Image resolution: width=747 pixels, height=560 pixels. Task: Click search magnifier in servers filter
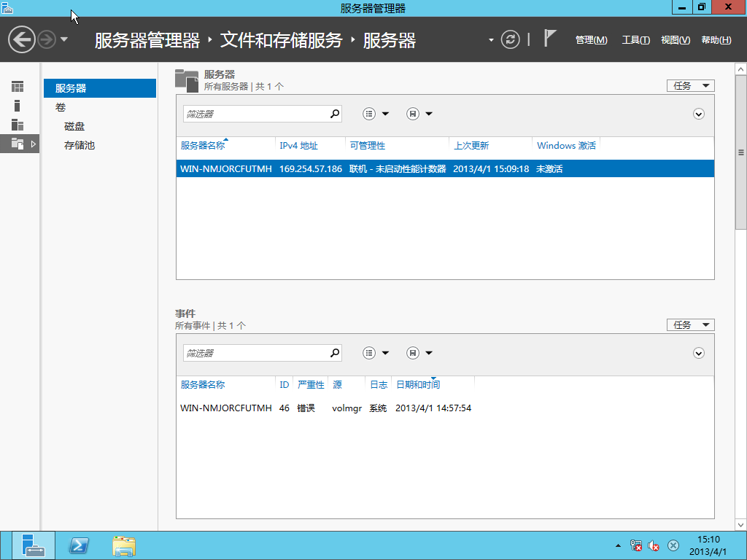[x=335, y=114]
